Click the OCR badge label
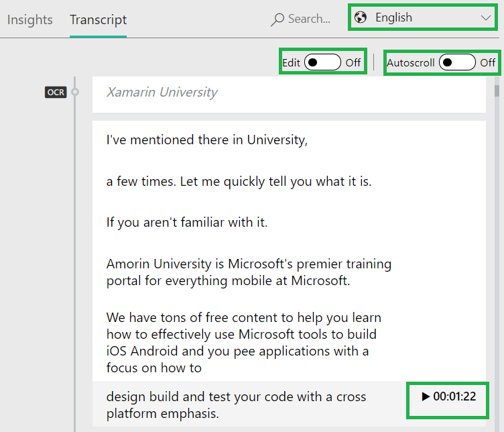 click(x=56, y=93)
